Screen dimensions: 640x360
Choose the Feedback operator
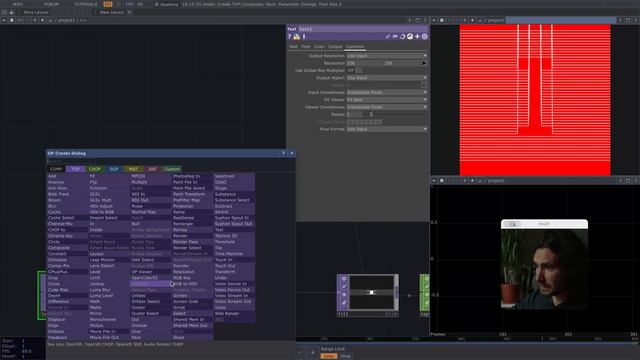pos(67,337)
